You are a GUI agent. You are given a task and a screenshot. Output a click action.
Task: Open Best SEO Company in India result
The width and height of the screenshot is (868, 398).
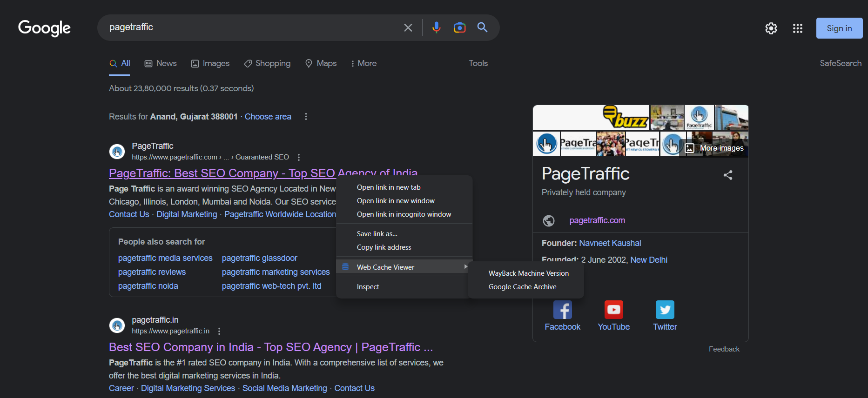click(271, 347)
